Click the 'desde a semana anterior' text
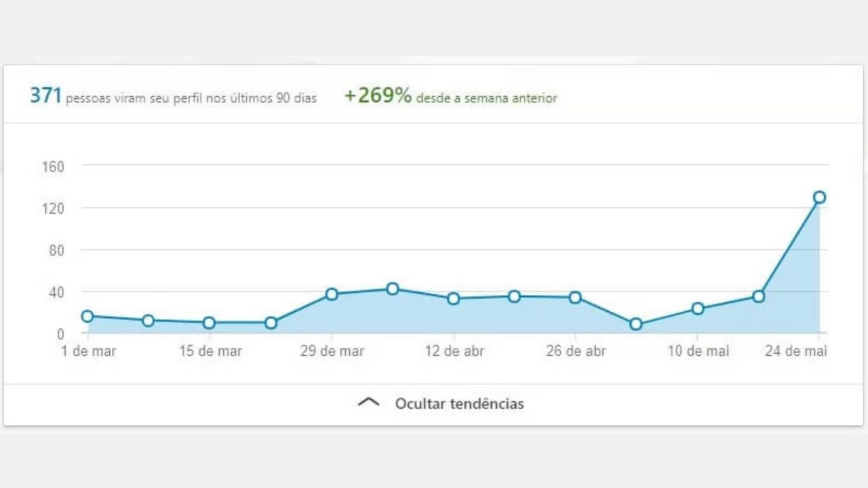The image size is (868, 488). click(x=486, y=98)
